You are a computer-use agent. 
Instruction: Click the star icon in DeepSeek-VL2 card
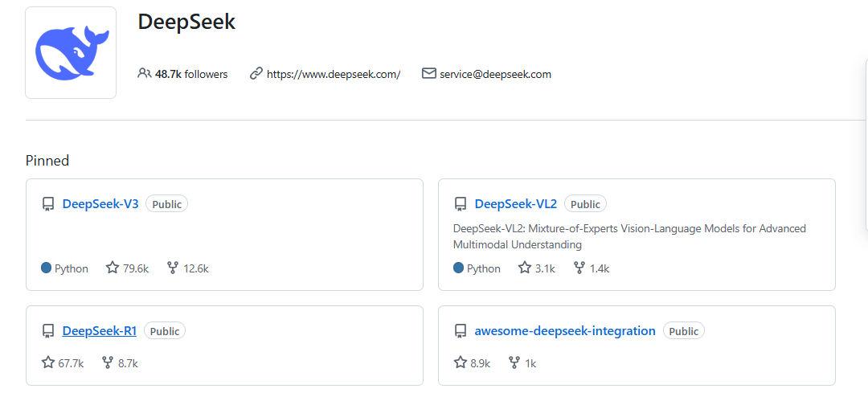click(524, 268)
